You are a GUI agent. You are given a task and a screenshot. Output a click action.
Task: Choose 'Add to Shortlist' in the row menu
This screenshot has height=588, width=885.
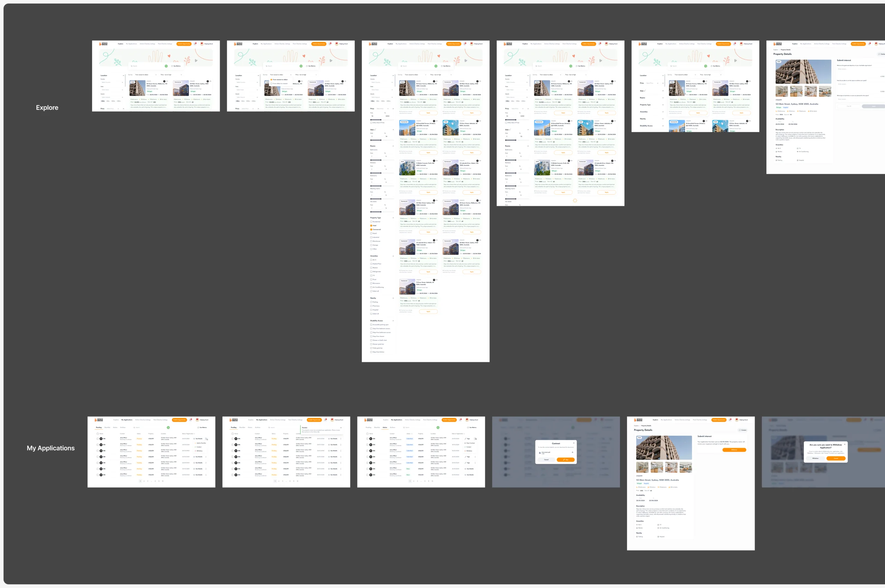click(x=201, y=443)
